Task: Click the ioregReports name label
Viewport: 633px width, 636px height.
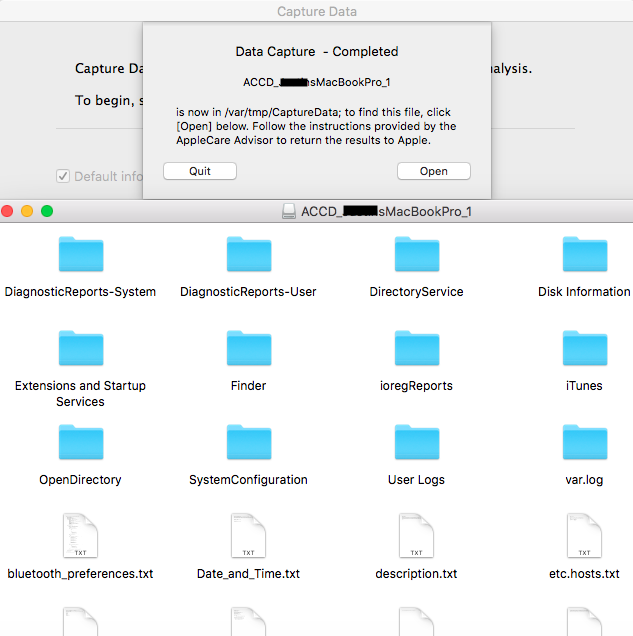Action: [x=416, y=386]
